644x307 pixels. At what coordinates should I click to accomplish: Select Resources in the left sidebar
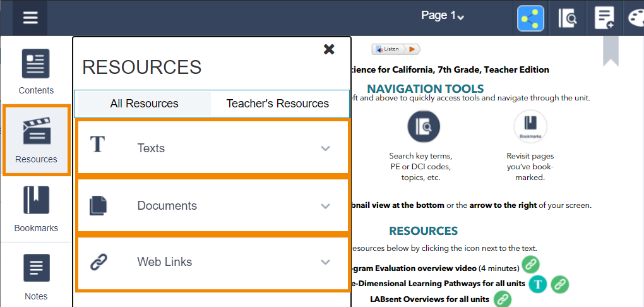36,140
